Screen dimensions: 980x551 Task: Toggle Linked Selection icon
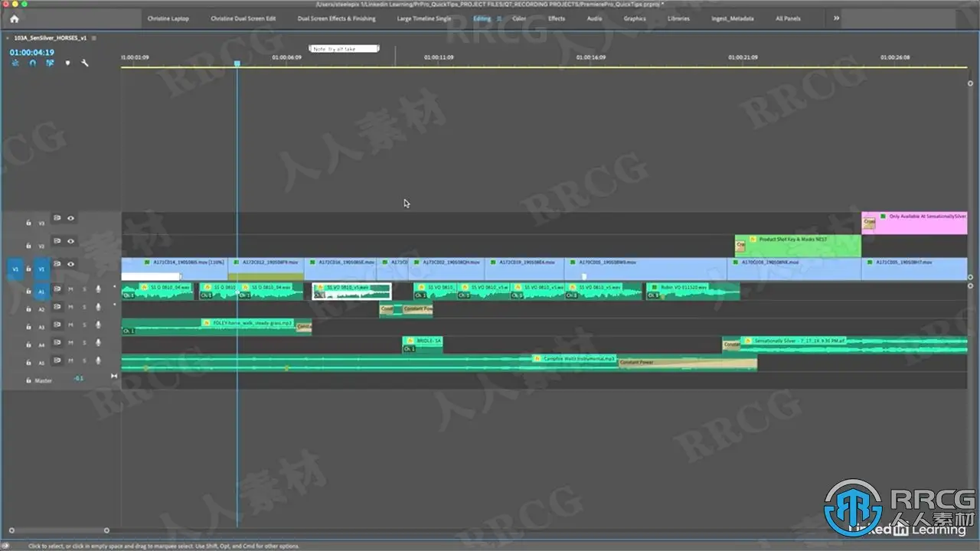50,64
